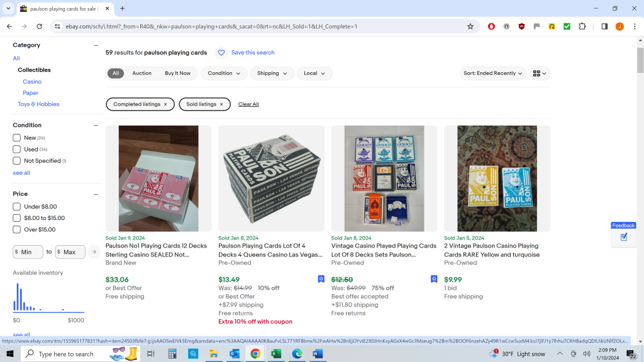Open the tab search dropdown arrow
The height and width of the screenshot is (362, 644).
[8, 8]
